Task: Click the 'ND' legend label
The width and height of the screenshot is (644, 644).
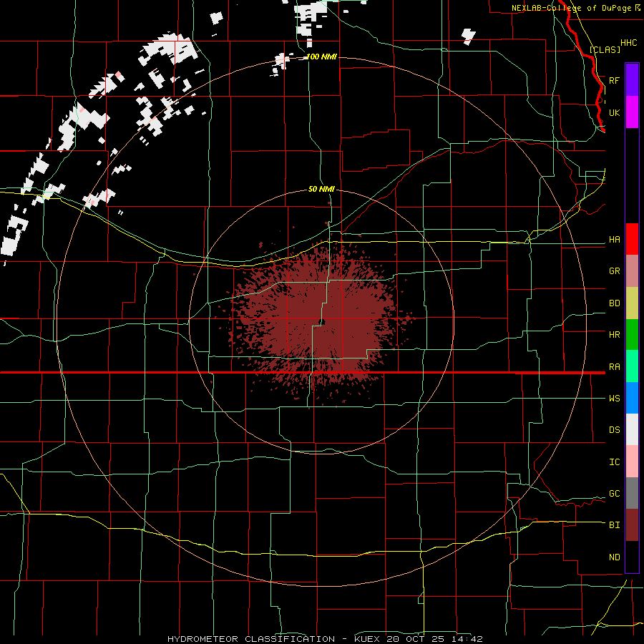Action: pyautogui.click(x=614, y=557)
